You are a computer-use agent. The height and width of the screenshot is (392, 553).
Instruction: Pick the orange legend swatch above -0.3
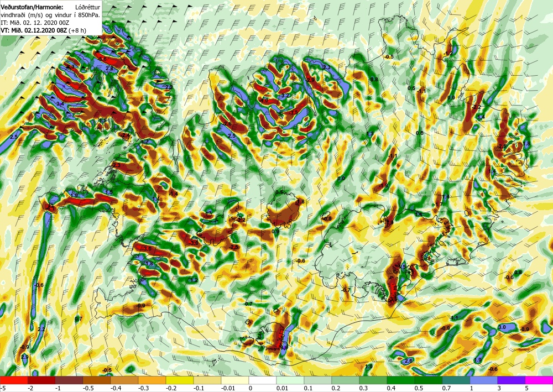tap(152, 380)
